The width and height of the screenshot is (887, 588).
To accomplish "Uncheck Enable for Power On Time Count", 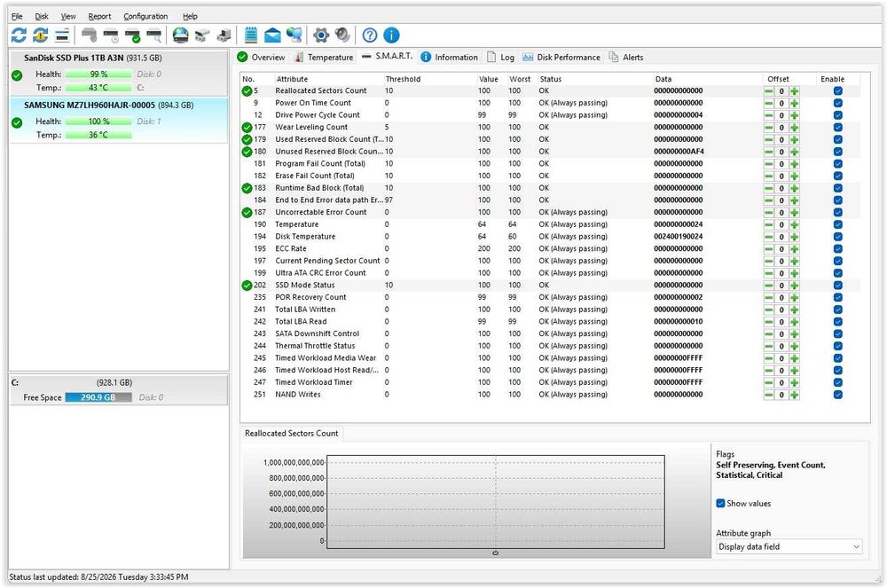I will click(838, 103).
